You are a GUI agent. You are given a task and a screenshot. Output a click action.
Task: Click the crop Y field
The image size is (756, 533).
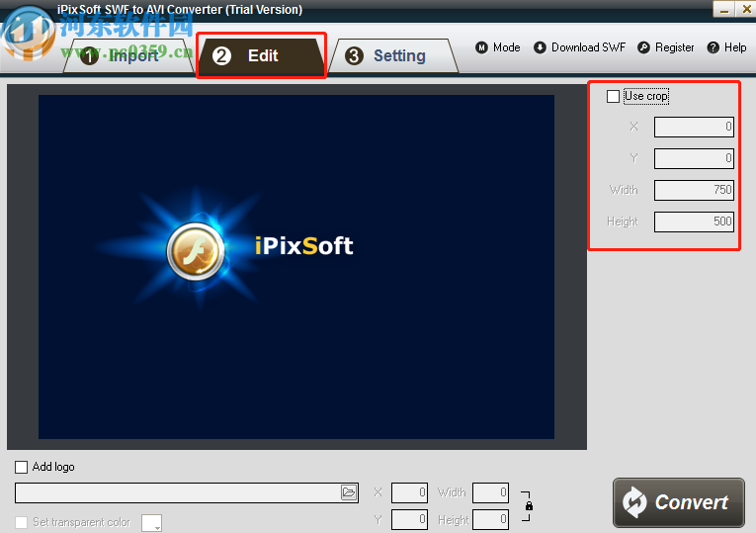point(694,158)
